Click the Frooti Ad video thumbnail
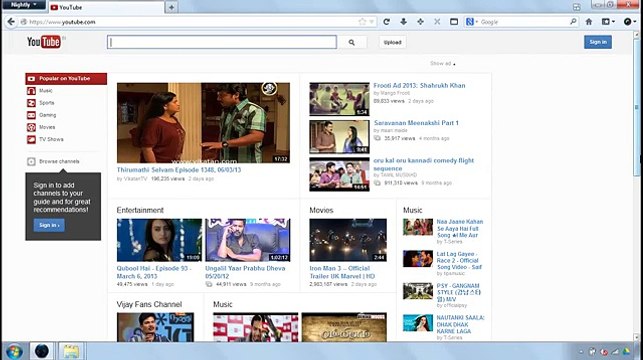The height and width of the screenshot is (360, 643). 340,99
